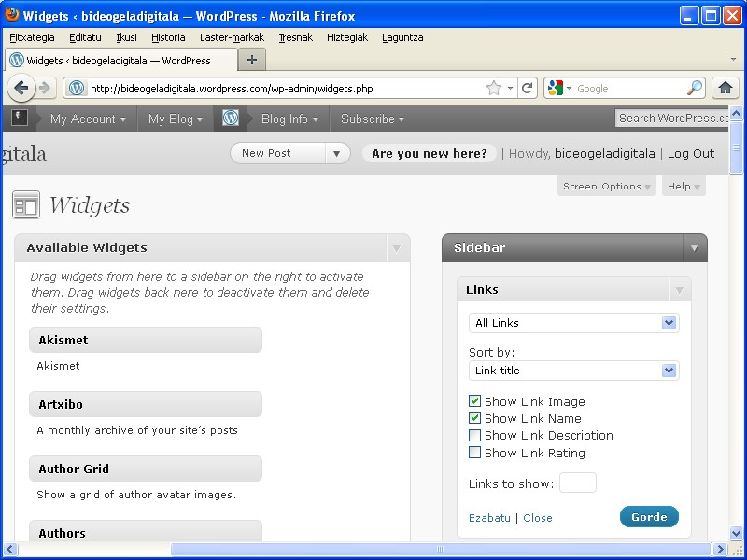
Task: Click the horizontal scrollbar left arrow
Action: (10, 549)
